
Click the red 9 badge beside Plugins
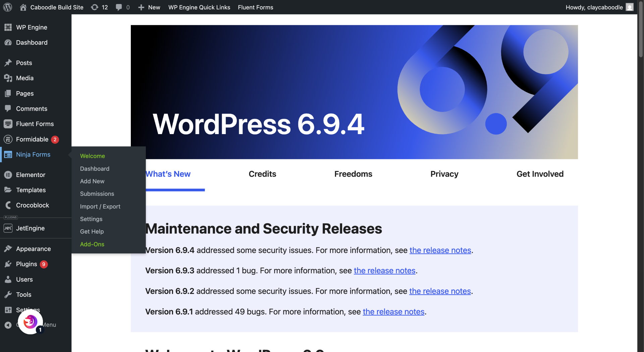point(44,264)
